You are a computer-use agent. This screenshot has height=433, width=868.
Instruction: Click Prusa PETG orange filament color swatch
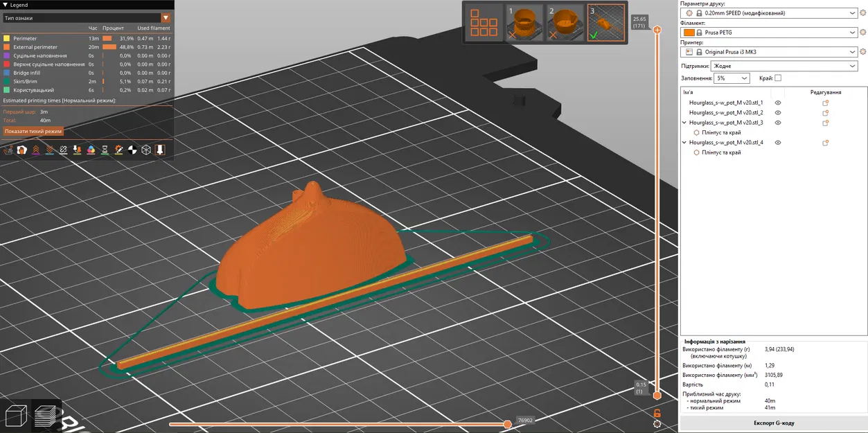pos(689,32)
